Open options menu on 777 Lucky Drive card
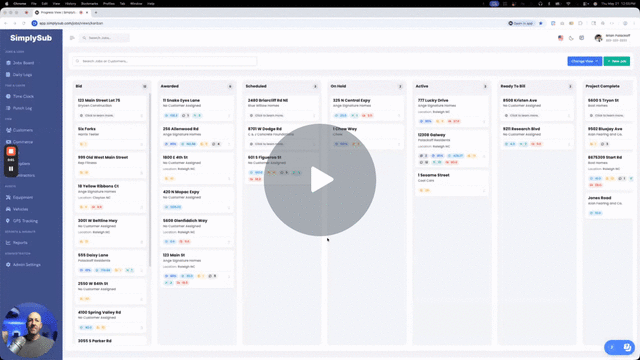This screenshot has width=640, height=360. coord(484,121)
